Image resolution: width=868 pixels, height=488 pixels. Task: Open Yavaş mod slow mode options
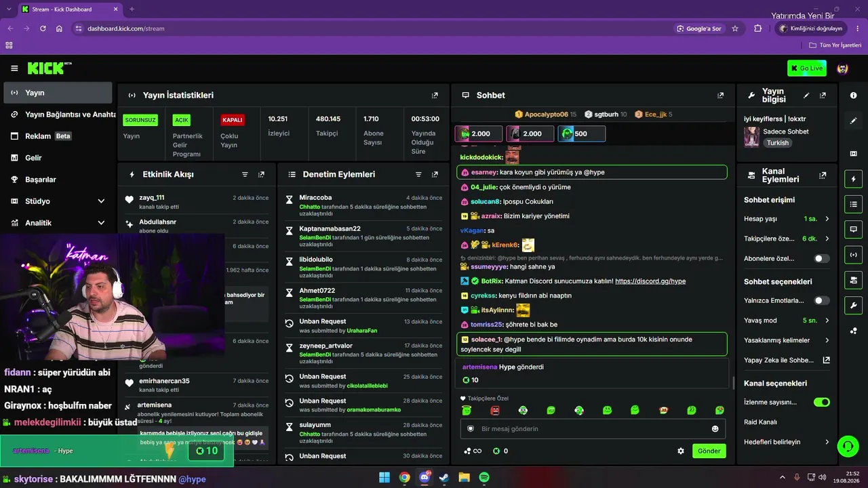(x=787, y=320)
